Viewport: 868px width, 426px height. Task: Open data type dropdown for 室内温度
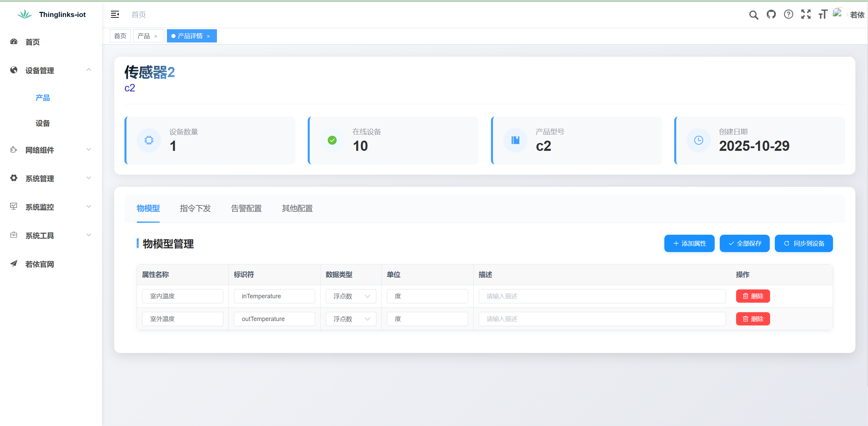[x=351, y=296]
